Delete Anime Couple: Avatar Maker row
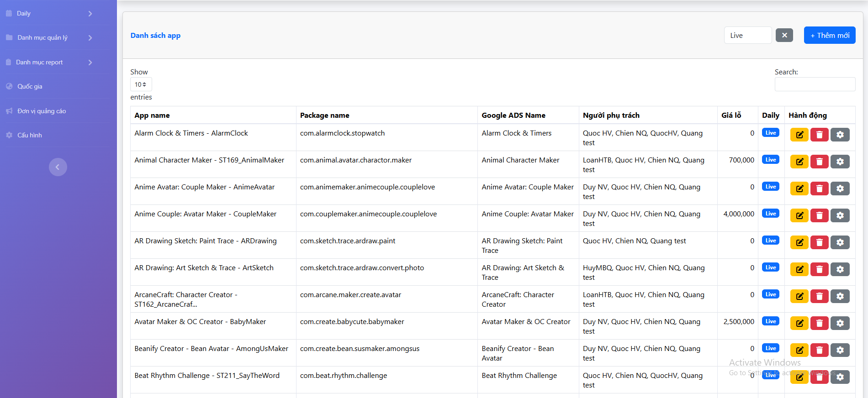 [819, 215]
